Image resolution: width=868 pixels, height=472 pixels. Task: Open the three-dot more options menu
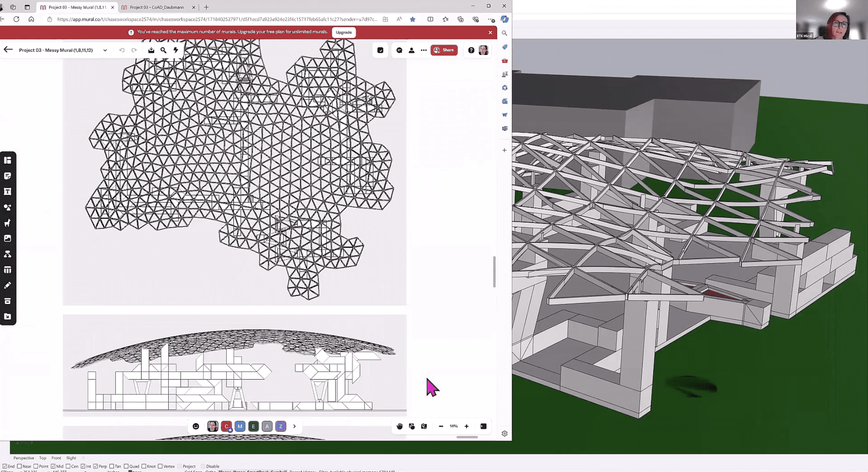point(423,50)
